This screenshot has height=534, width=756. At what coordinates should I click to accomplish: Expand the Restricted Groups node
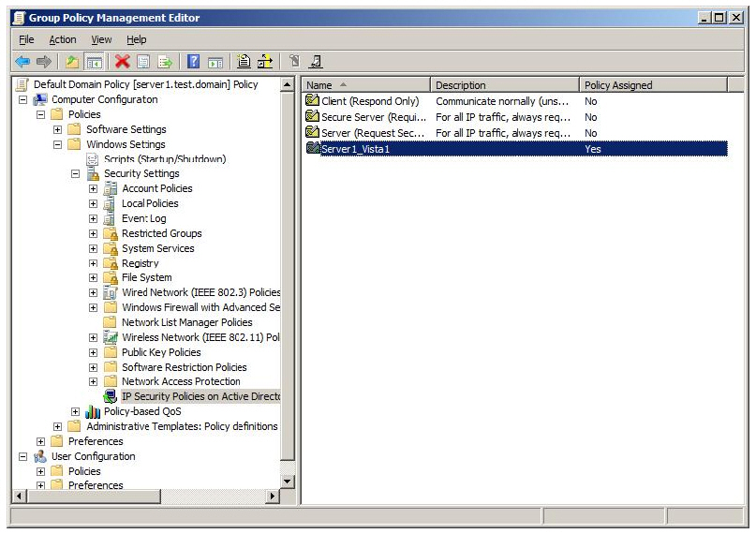click(x=93, y=234)
